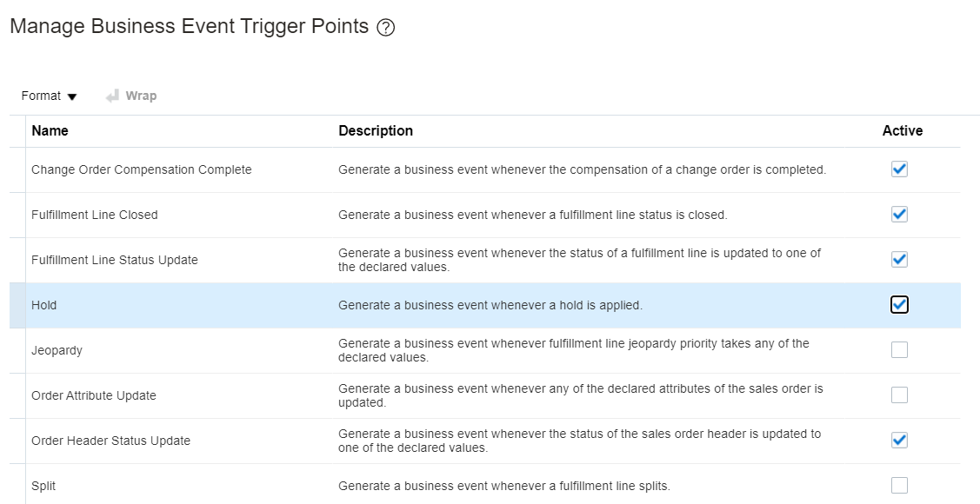Click the Active column header
The width and height of the screenshot is (980, 504).
pyautogui.click(x=902, y=130)
